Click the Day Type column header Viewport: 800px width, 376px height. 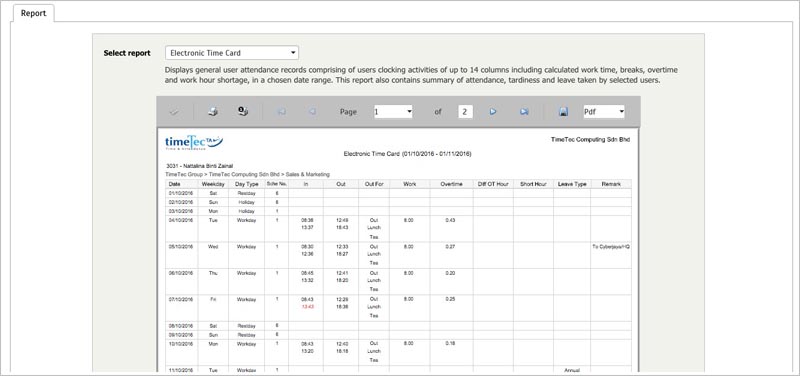[246, 184]
